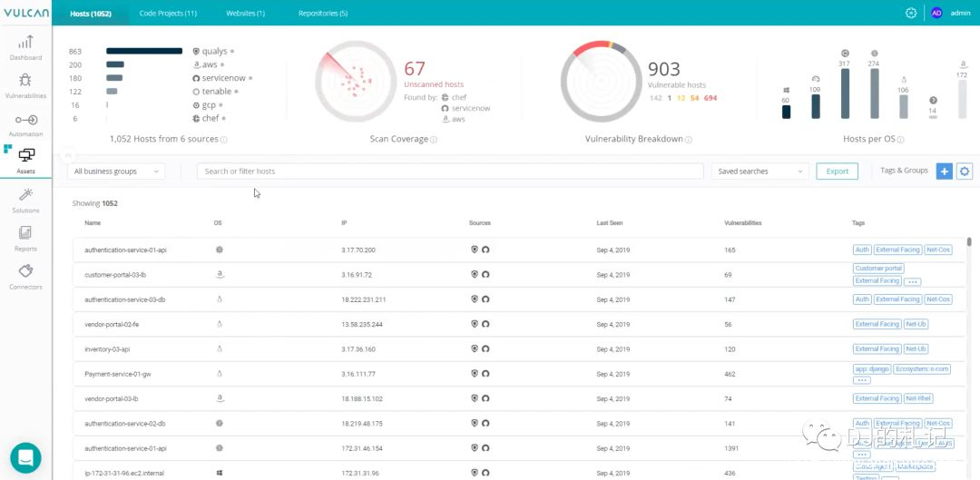Image resolution: width=980 pixels, height=480 pixels.
Task: Click the settings gear in the top bar
Action: click(x=911, y=13)
